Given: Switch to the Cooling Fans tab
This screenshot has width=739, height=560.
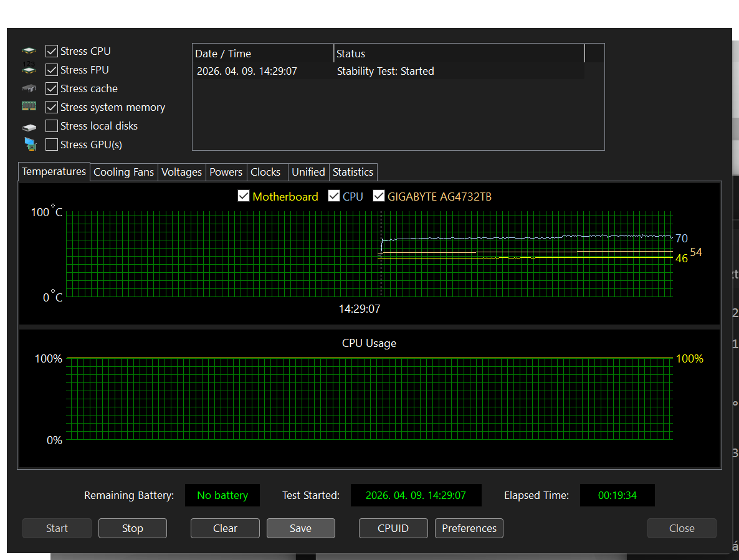Looking at the screenshot, I should [123, 172].
